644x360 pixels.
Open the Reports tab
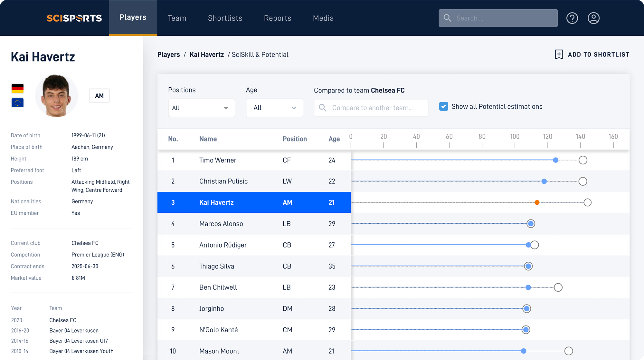[x=278, y=18]
